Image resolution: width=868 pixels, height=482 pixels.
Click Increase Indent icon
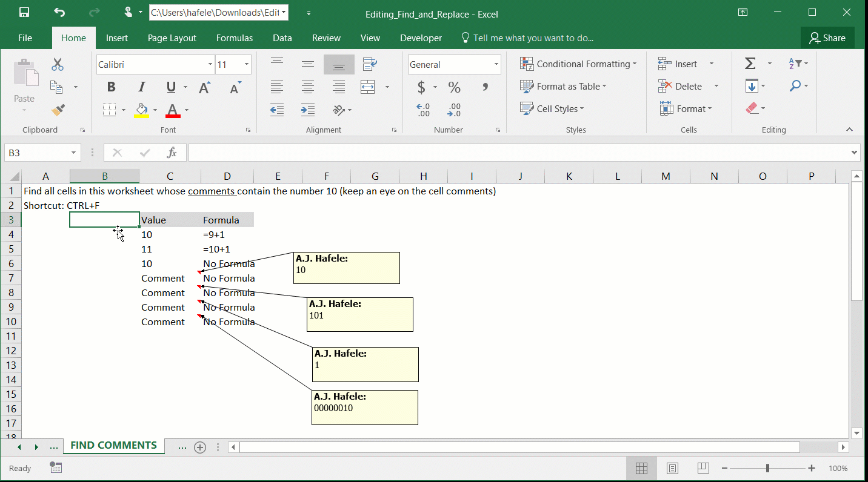point(308,110)
